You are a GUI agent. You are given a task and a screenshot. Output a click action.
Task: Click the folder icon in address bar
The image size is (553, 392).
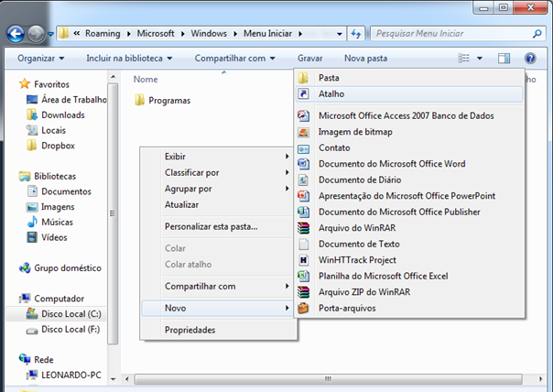click(63, 34)
